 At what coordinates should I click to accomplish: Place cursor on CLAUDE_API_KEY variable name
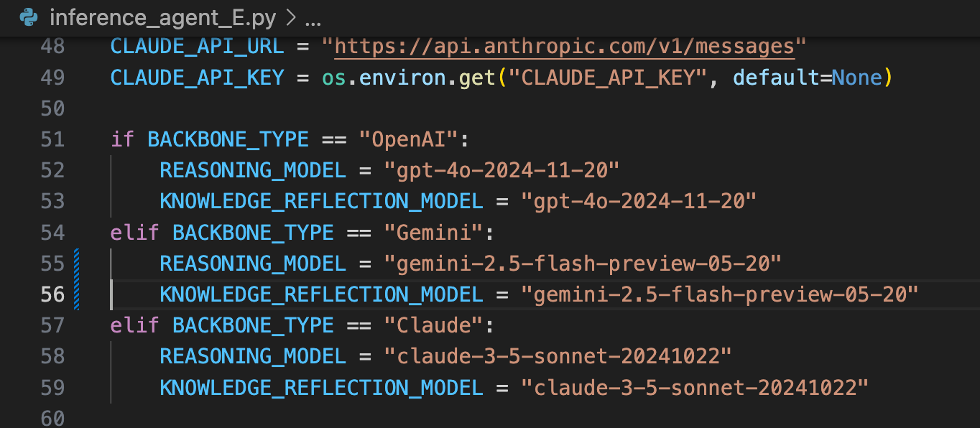[197, 78]
